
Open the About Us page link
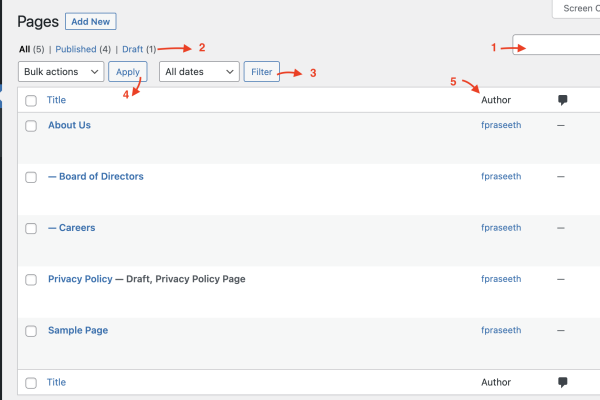[69, 125]
